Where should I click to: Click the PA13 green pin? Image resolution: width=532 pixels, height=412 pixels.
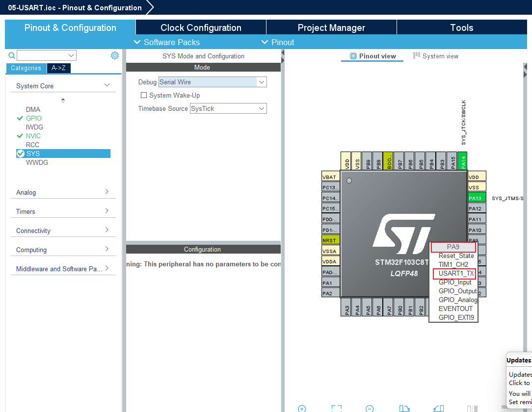click(x=477, y=198)
